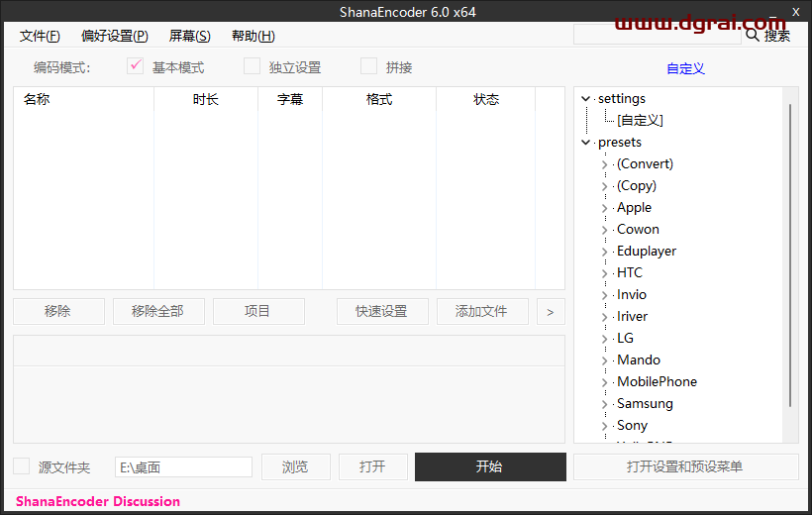Click 打开设置和预设菜单 button

coord(685,466)
